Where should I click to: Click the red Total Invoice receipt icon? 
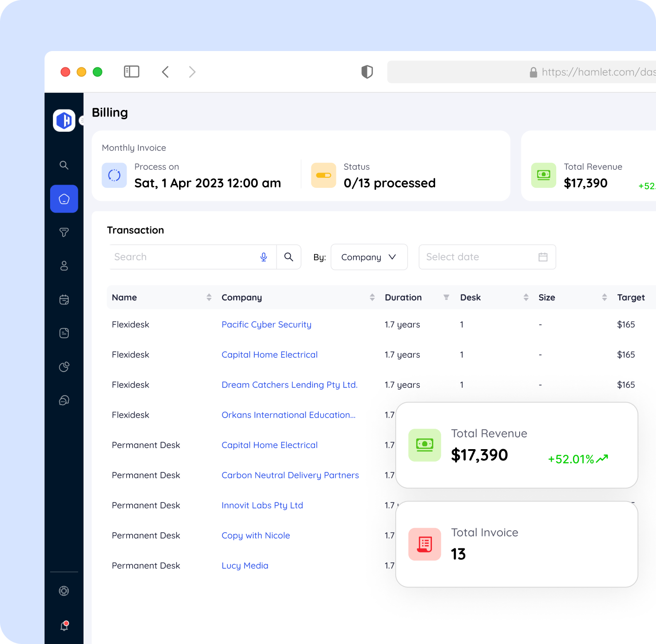point(424,544)
